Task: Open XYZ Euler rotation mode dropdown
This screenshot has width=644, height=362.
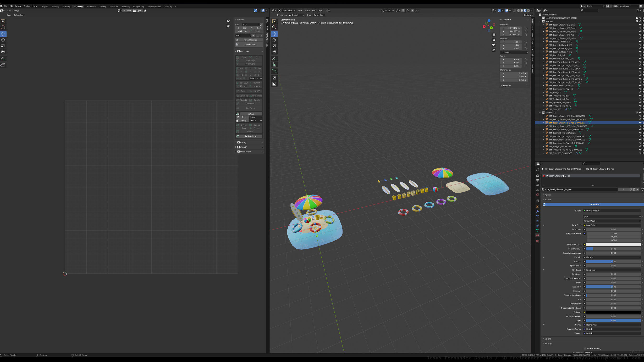Action: 514,52
